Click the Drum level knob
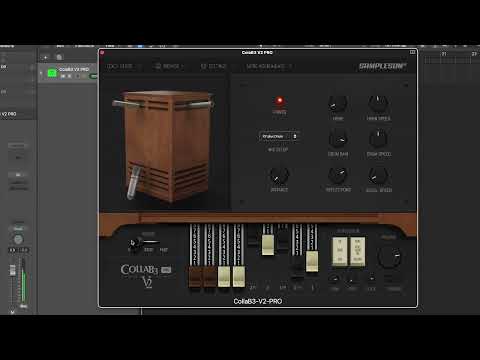Viewport: 480px width, 360px height. (338, 139)
